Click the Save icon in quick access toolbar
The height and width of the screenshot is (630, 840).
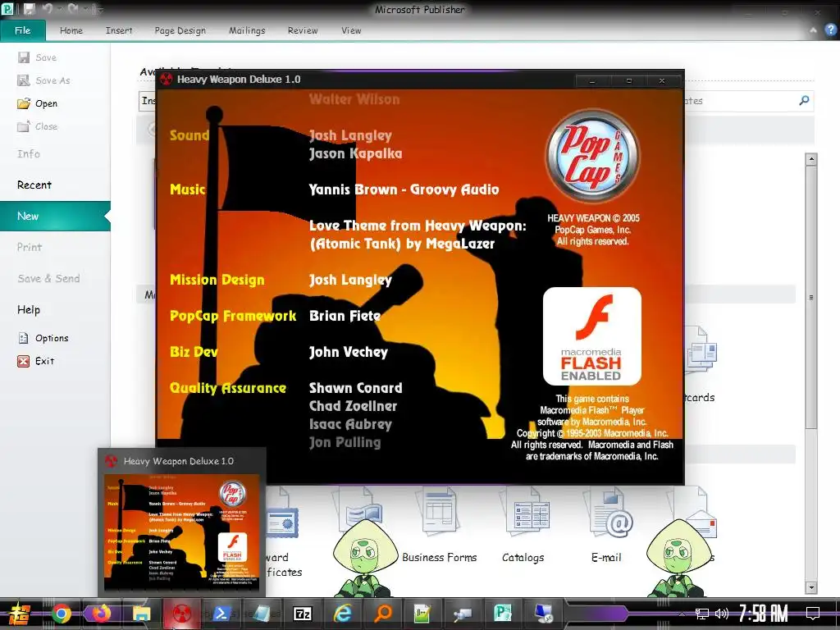[x=29, y=8]
